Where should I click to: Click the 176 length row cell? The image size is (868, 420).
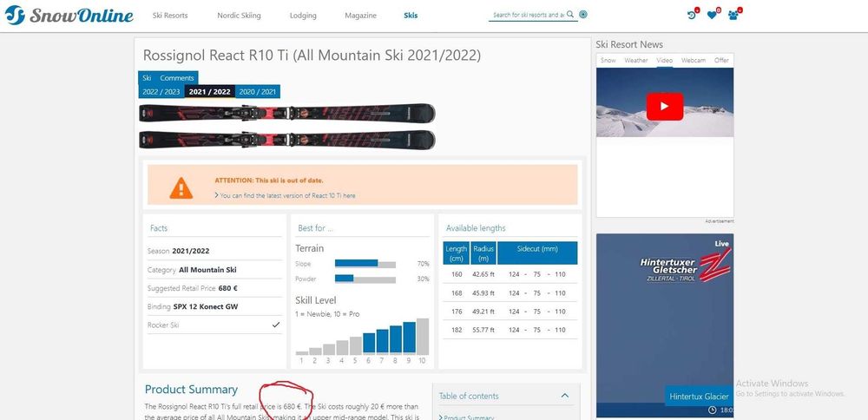click(x=457, y=312)
